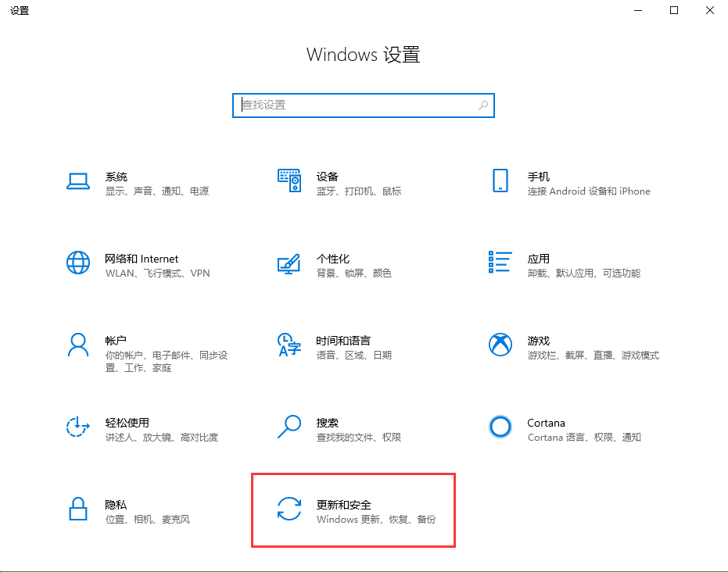Click text Cortana 语言、权限、通知

[584, 438]
